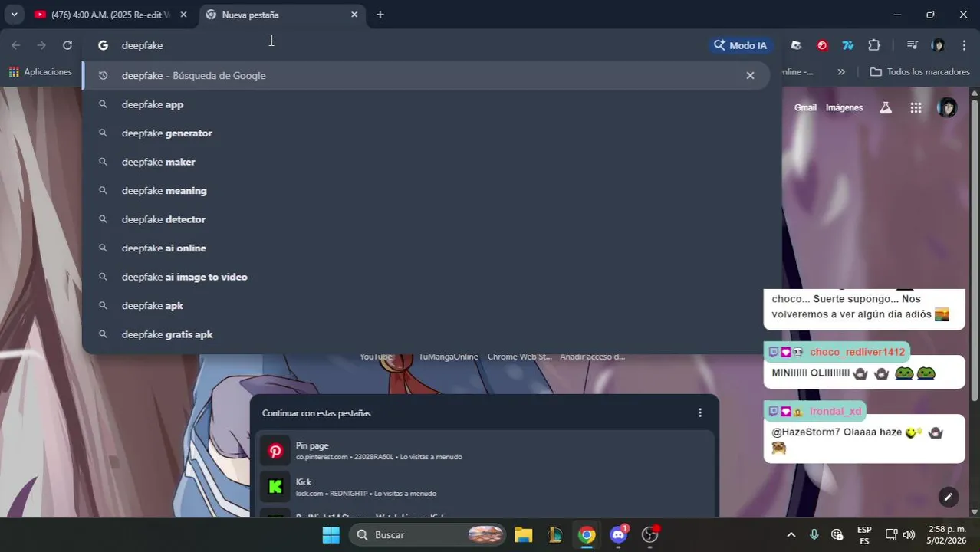Open the Gmail link
This screenshot has width=980, height=552.
tap(805, 107)
